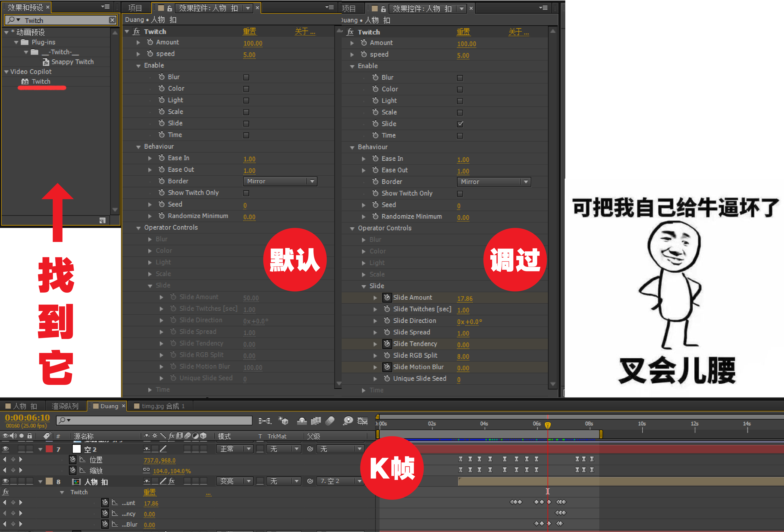Click the Twitch search field in 效果和预设
Viewport: 784px width, 532px height.
coord(61,21)
